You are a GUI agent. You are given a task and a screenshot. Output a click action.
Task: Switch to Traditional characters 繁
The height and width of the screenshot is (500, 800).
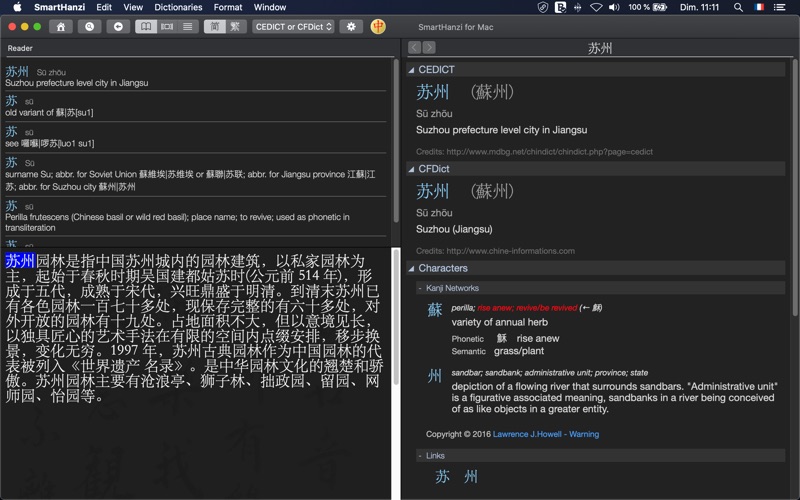click(x=236, y=27)
